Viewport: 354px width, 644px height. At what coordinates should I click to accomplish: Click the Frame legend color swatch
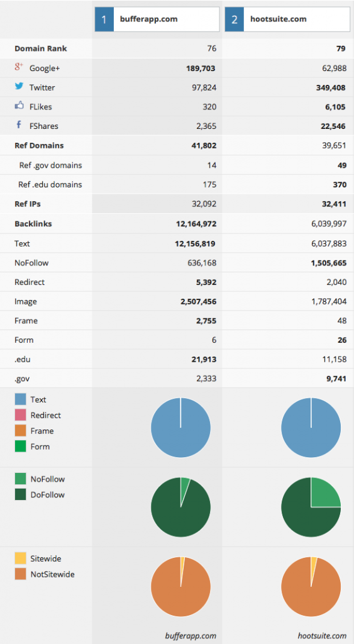coord(21,430)
